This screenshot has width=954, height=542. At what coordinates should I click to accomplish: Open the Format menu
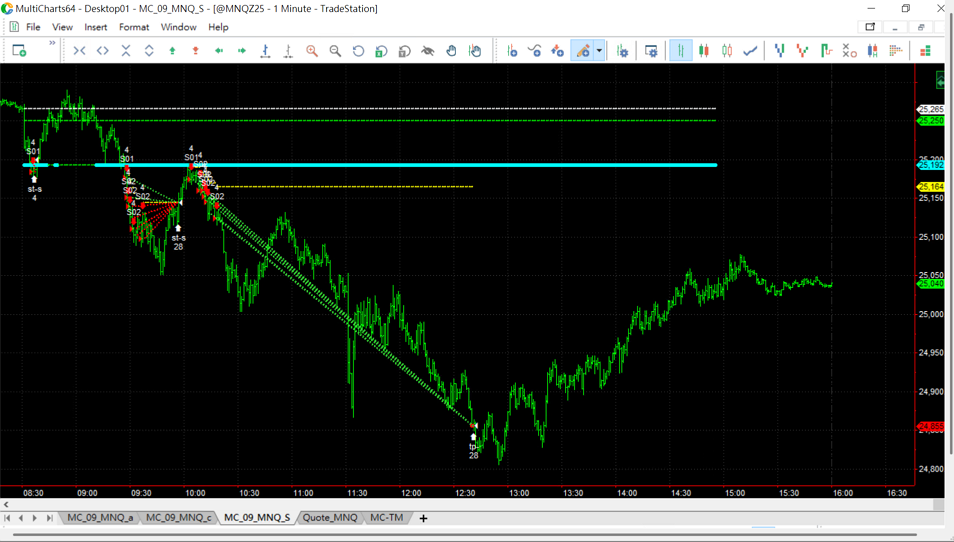click(x=134, y=27)
